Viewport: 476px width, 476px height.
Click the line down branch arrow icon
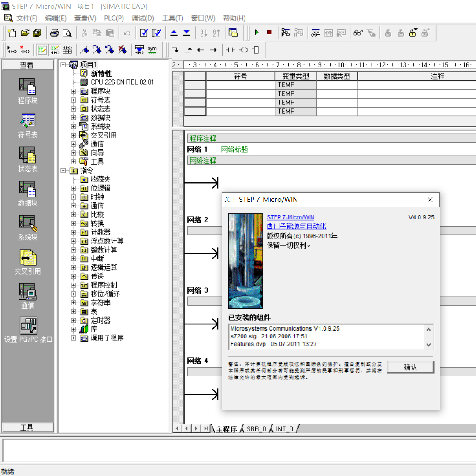pos(175,50)
